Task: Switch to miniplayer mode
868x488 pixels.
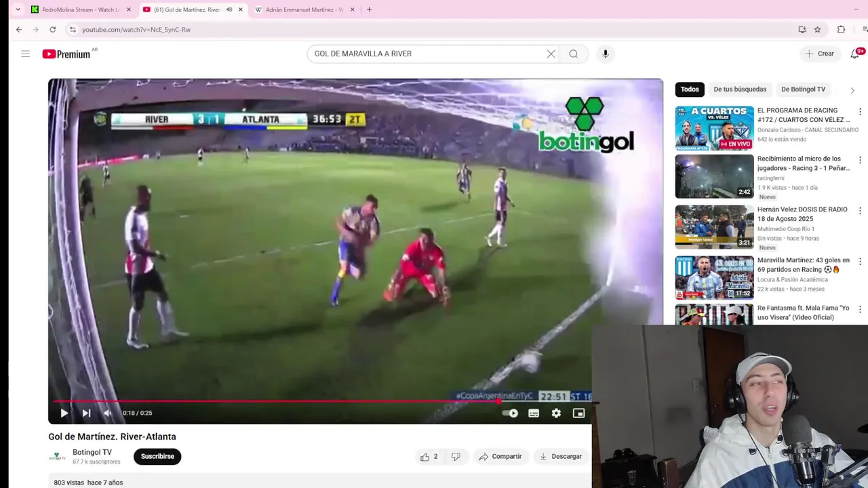Action: [578, 413]
